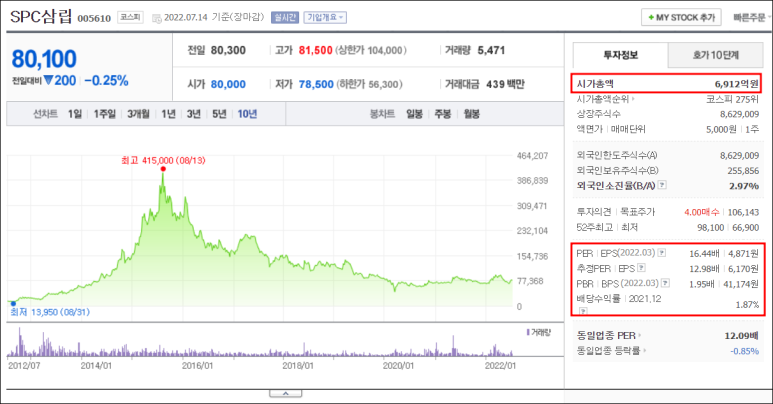Click the SPC삼립 stock name heading
The image size is (773, 404).
41,17
